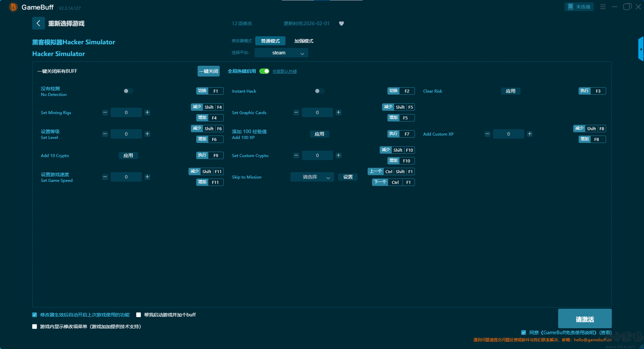The width and height of the screenshot is (644, 349).
Task: Click the heart favorite icon
Action: (x=341, y=23)
